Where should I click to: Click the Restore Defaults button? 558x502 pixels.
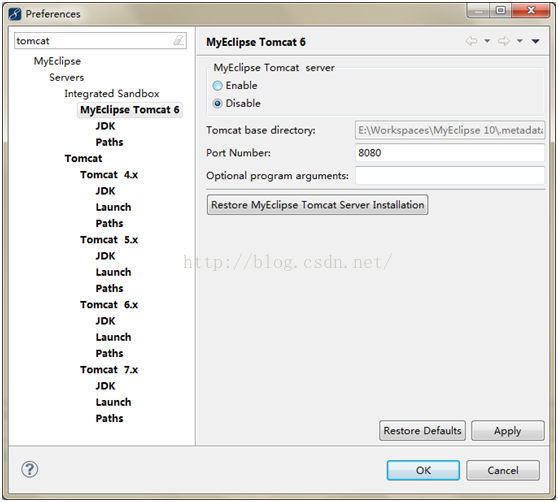422,431
